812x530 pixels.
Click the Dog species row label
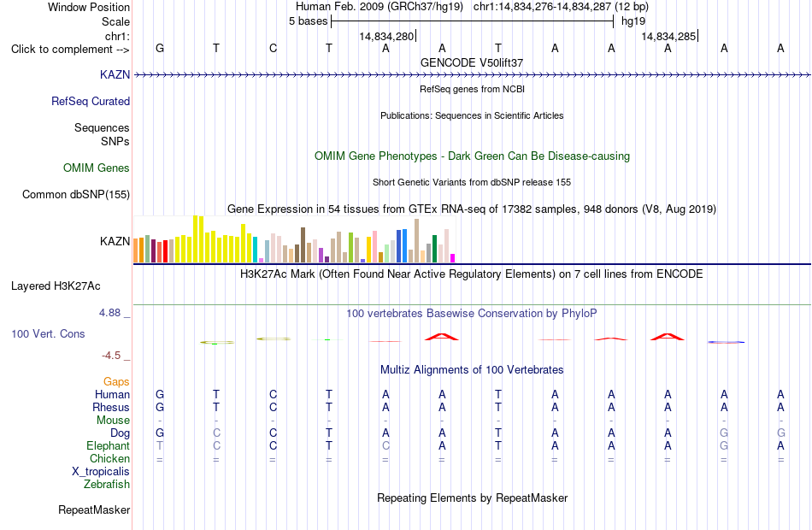click(x=121, y=433)
